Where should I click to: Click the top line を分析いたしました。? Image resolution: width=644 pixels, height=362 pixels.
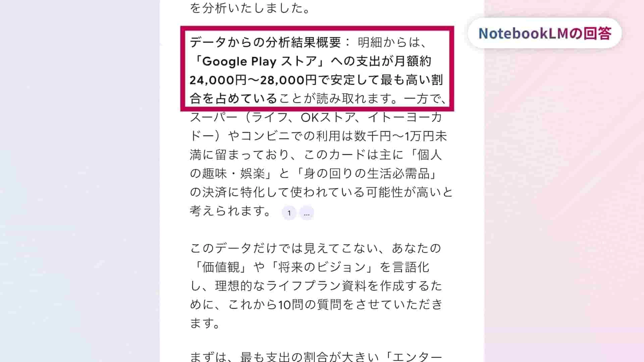tap(250, 9)
